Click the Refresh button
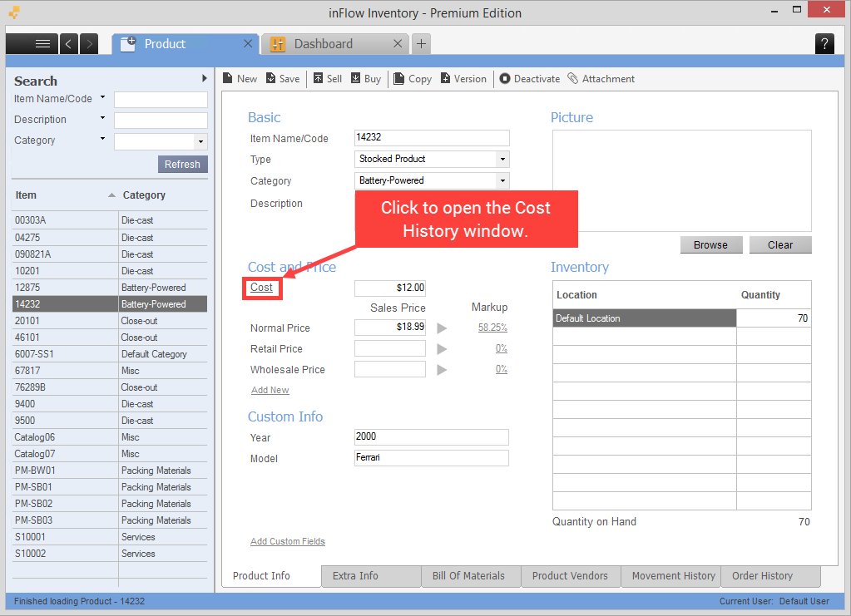 tap(182, 165)
